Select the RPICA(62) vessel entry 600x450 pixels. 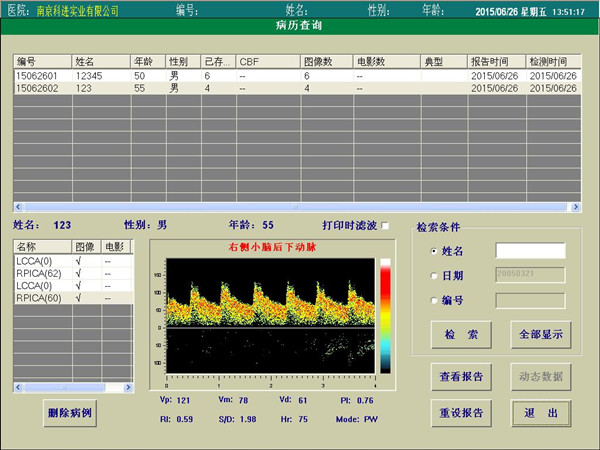coord(40,273)
